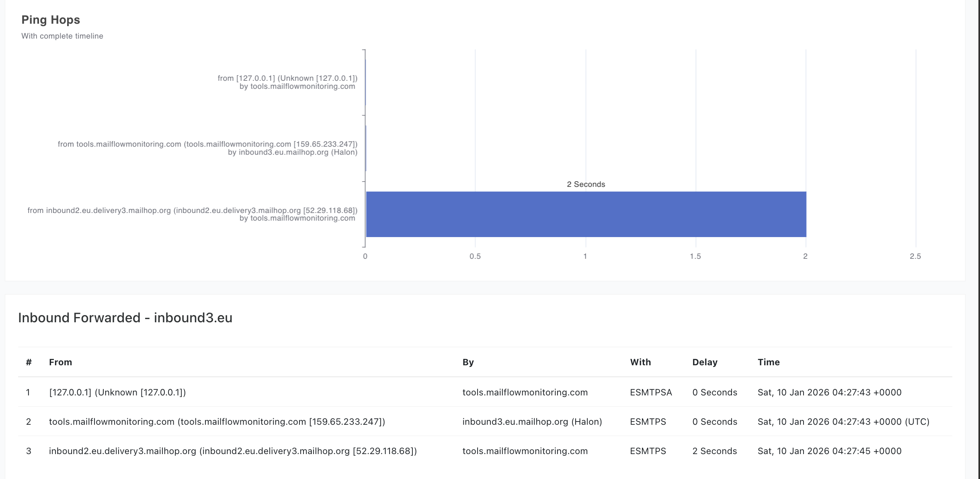Image resolution: width=980 pixels, height=479 pixels.
Task: Click the inbound3.eu.mailhop.org (Halon) entry
Action: [532, 422]
